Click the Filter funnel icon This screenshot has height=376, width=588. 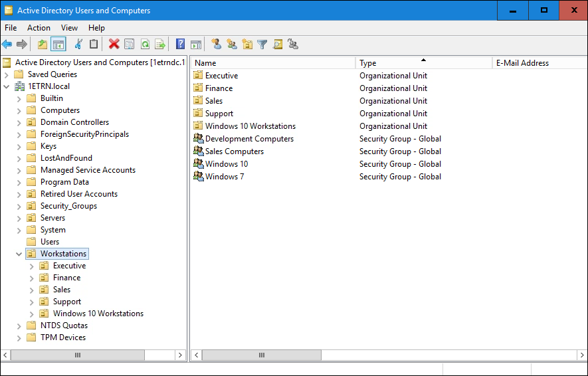click(262, 45)
